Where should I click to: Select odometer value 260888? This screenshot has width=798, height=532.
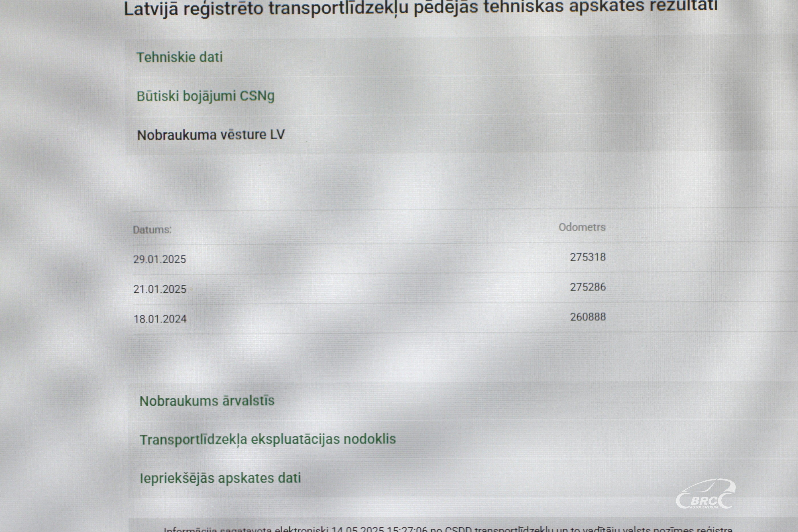(588, 317)
